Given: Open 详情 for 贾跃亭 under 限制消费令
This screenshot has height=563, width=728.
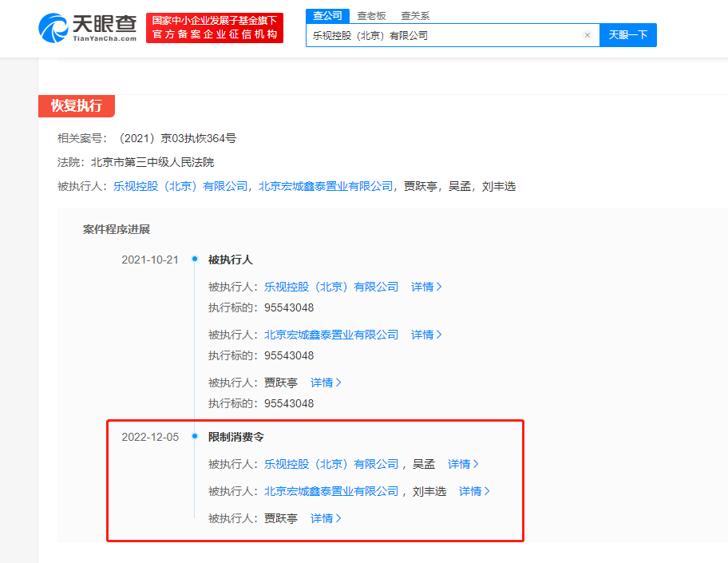Looking at the screenshot, I should tap(326, 518).
